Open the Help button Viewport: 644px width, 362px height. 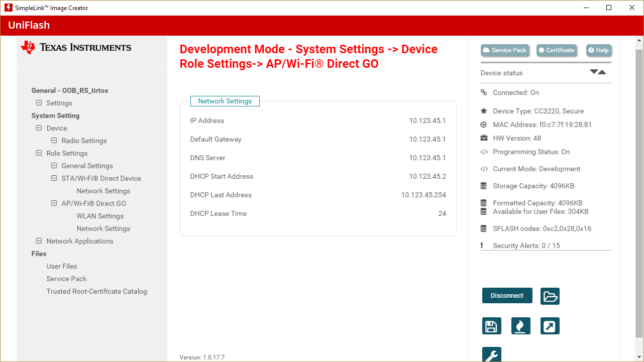[598, 50]
